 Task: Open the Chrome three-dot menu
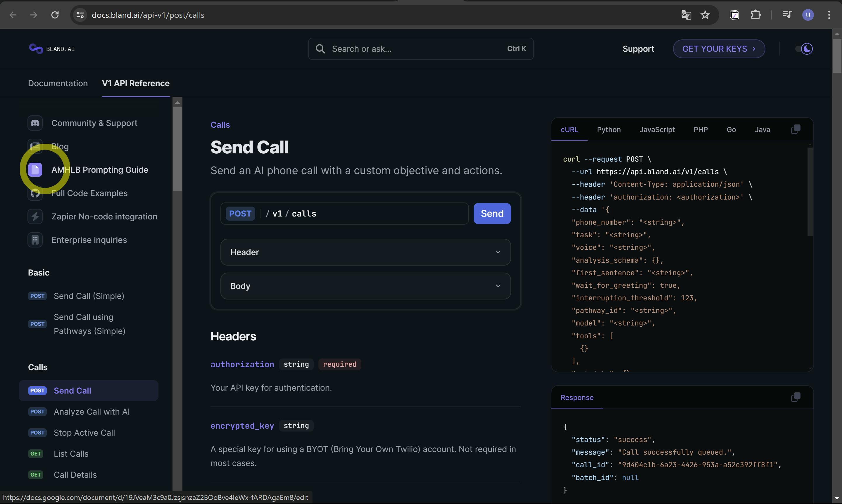(x=829, y=15)
